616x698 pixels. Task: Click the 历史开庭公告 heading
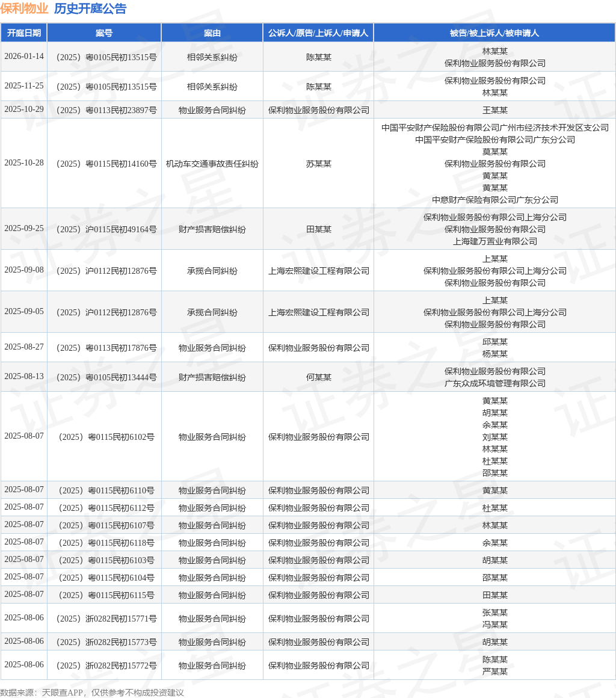point(90,8)
